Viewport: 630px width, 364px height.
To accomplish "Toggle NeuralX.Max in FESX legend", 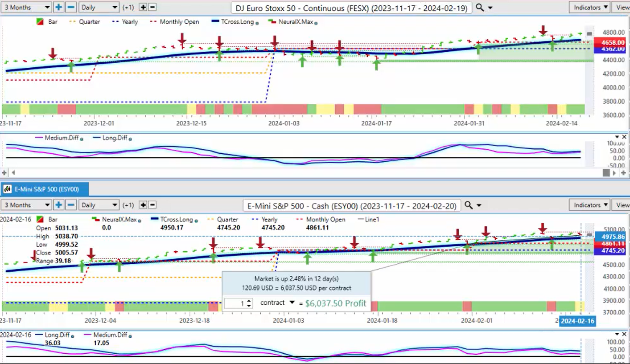I will click(x=291, y=21).
